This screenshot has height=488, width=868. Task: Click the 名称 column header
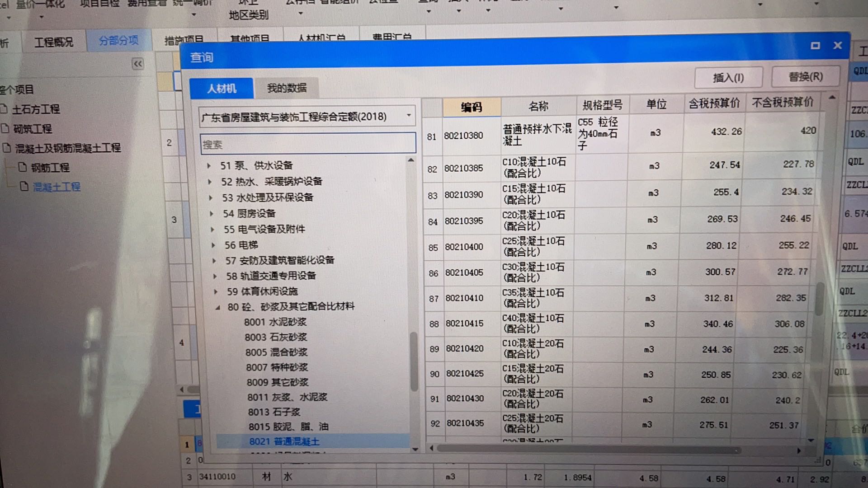538,106
